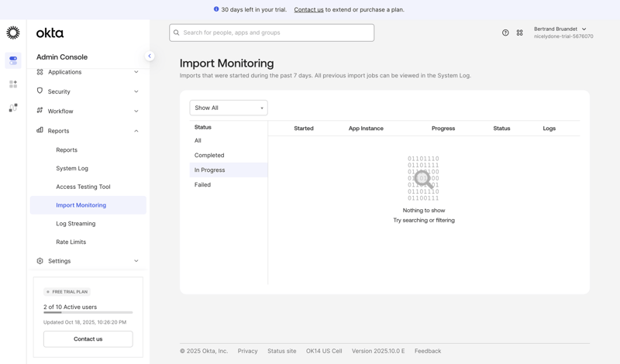Image resolution: width=620 pixels, height=364 pixels.
Task: Select Import Monitoring in sidebar
Action: coord(88,205)
